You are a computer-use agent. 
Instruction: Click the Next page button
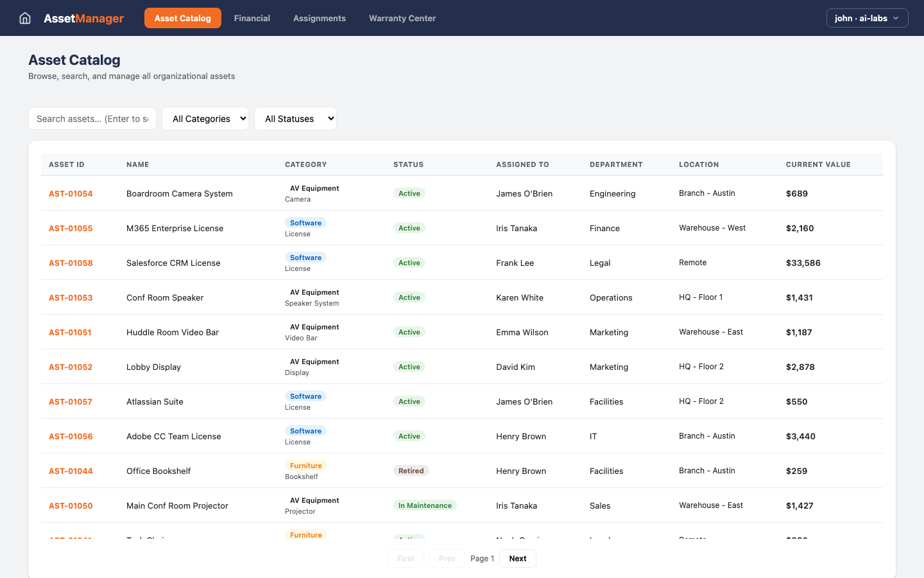point(517,558)
